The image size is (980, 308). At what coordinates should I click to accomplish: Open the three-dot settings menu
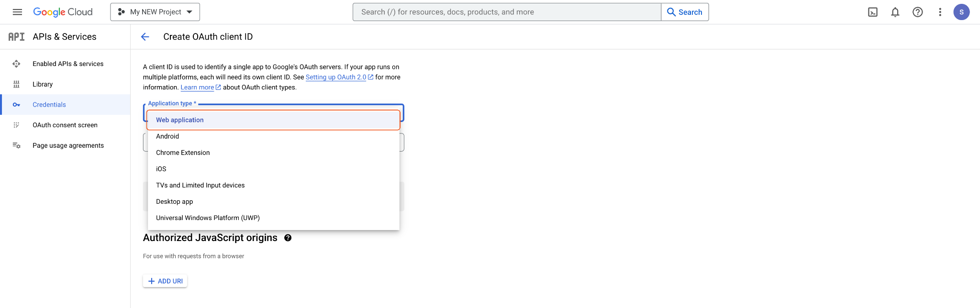940,12
